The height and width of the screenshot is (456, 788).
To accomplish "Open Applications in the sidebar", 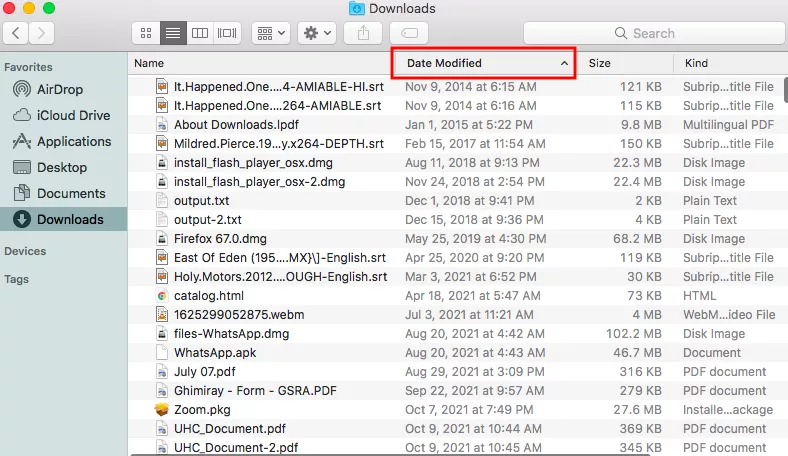I will [x=62, y=142].
